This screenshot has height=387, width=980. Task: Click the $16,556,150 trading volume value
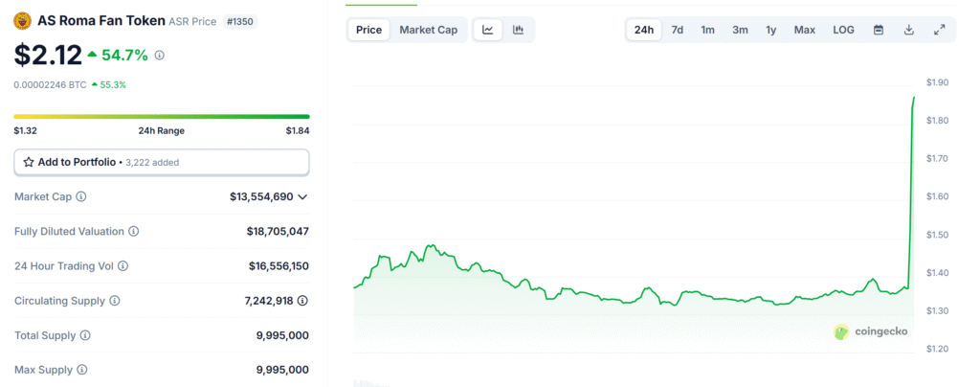point(278,265)
